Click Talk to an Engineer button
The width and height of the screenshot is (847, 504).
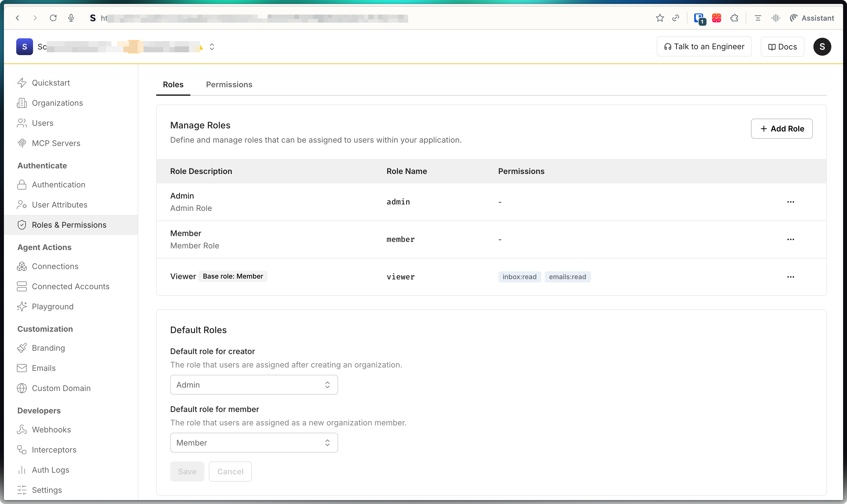pos(704,46)
